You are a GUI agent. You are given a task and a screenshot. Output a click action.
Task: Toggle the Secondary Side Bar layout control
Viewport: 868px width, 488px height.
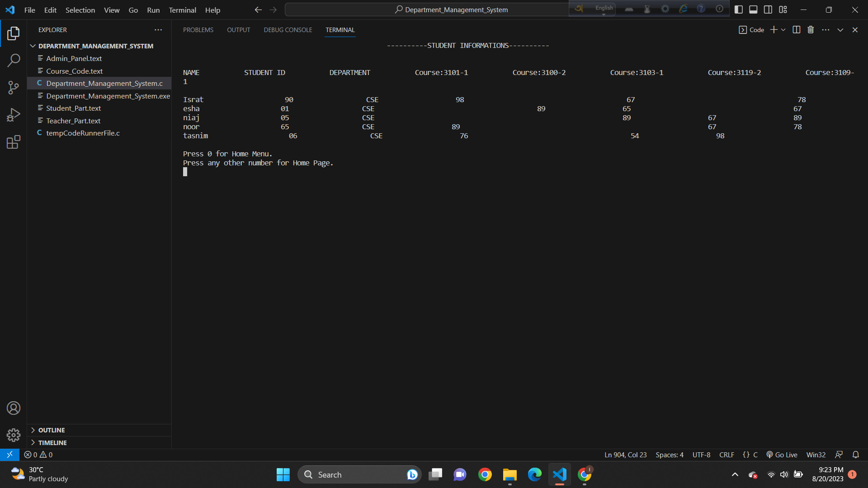[768, 9]
